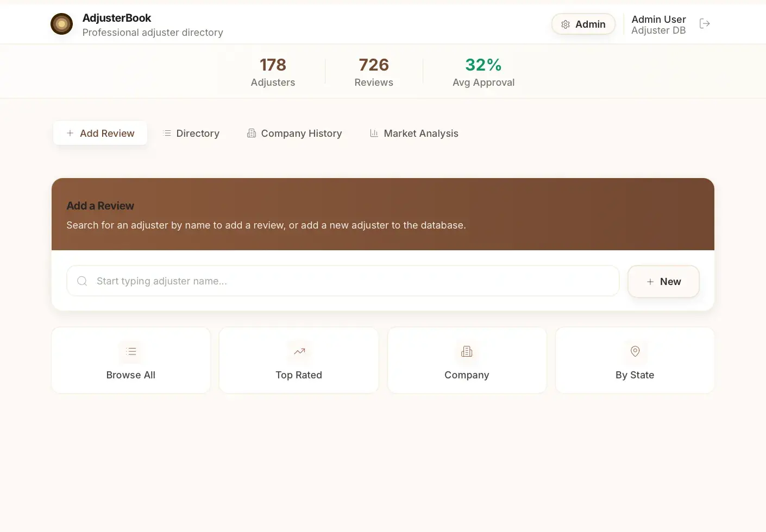Screen dimensions: 766x532
Task: Click the logout arrow icon
Action: tap(705, 23)
